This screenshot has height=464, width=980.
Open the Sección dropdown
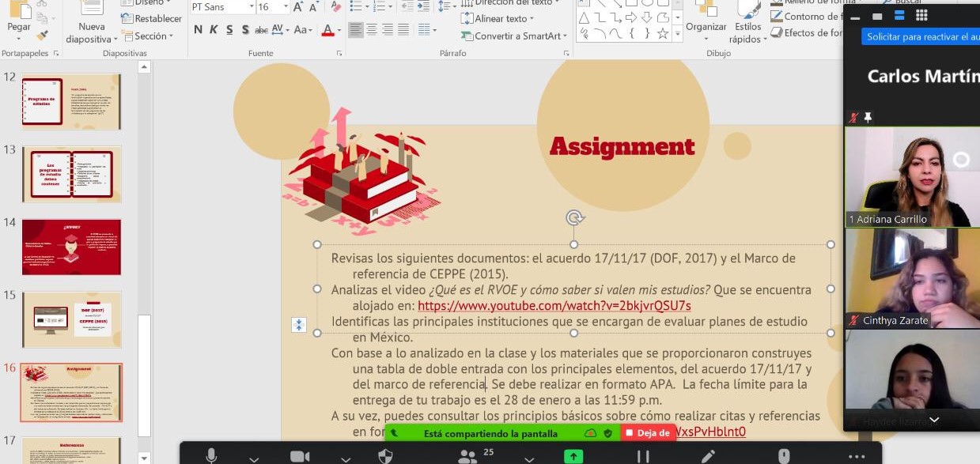[x=150, y=36]
